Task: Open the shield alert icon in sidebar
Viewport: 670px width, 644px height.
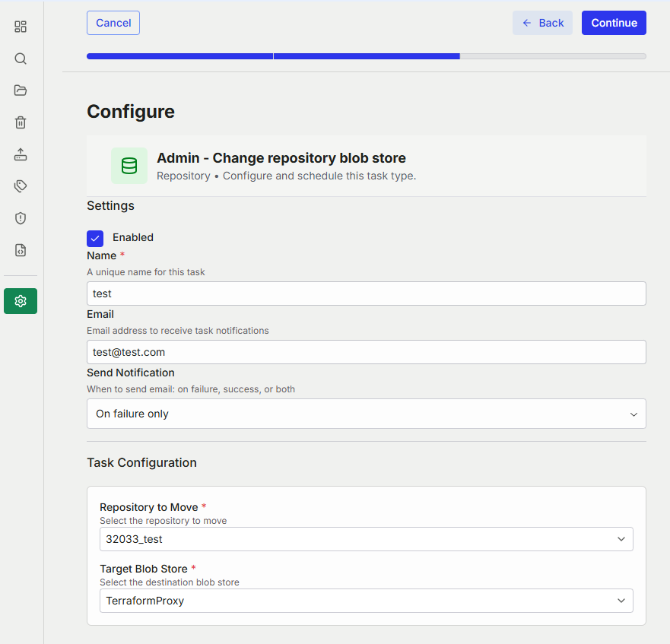Action: point(21,218)
